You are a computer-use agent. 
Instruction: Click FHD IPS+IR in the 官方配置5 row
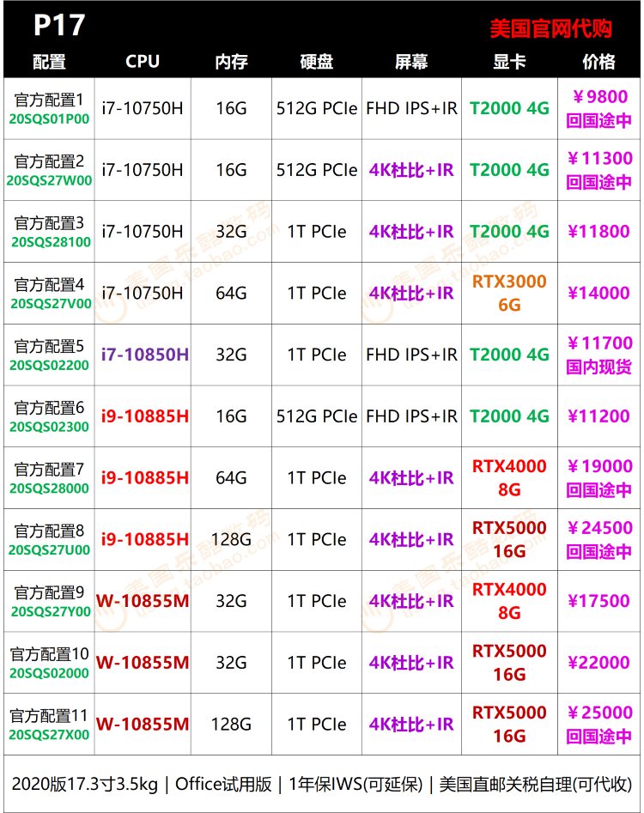(411, 355)
